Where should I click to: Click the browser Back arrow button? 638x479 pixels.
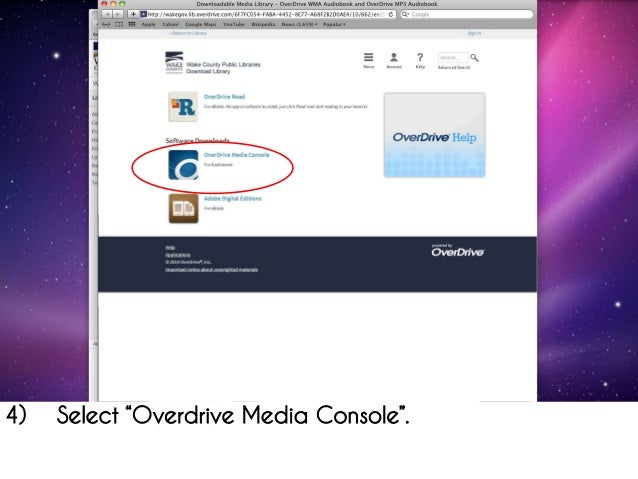[107, 14]
